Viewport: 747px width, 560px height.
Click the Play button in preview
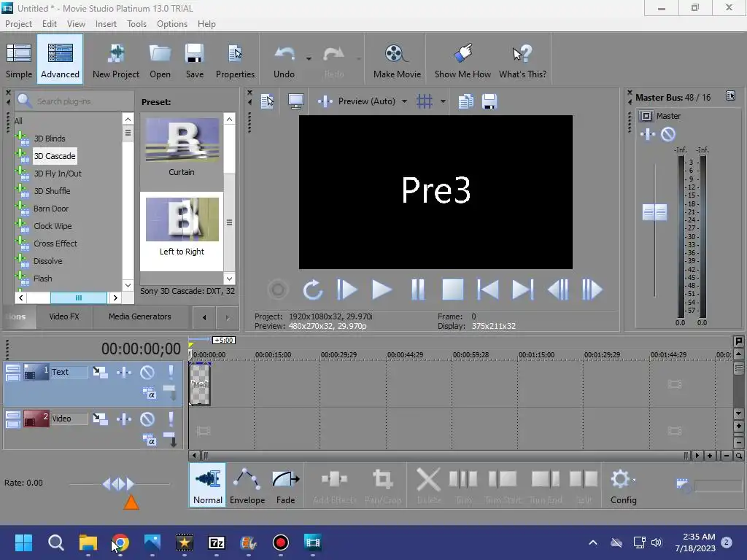(382, 289)
